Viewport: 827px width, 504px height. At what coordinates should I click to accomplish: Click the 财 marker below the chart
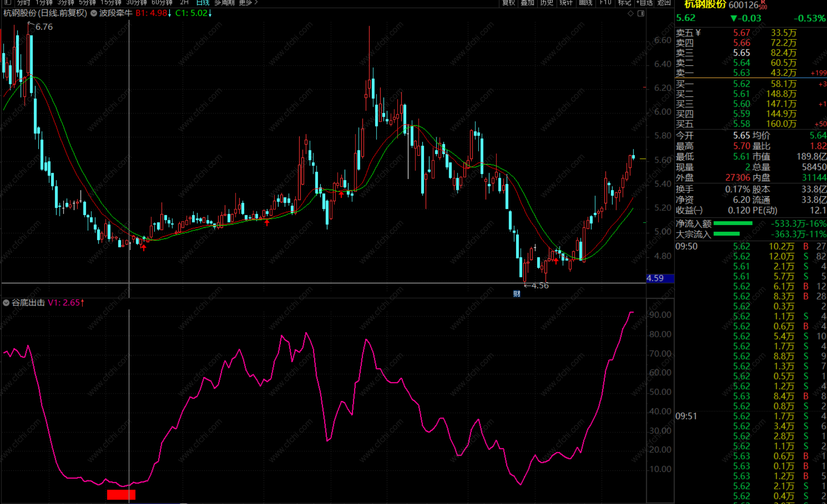(x=517, y=294)
